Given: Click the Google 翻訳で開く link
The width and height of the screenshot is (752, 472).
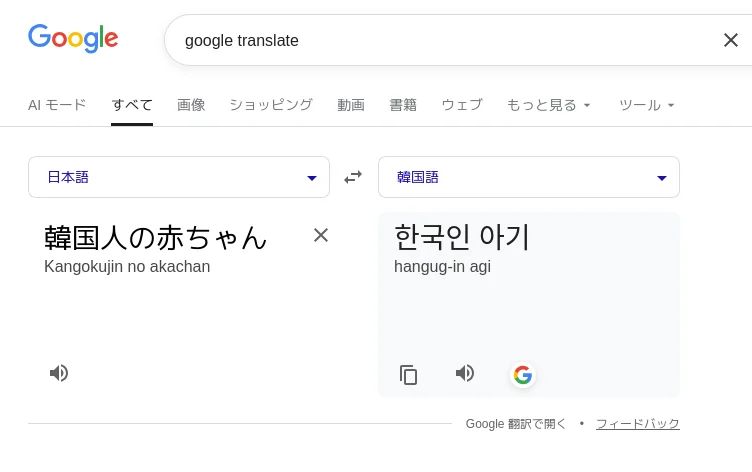Looking at the screenshot, I should click(x=516, y=424).
